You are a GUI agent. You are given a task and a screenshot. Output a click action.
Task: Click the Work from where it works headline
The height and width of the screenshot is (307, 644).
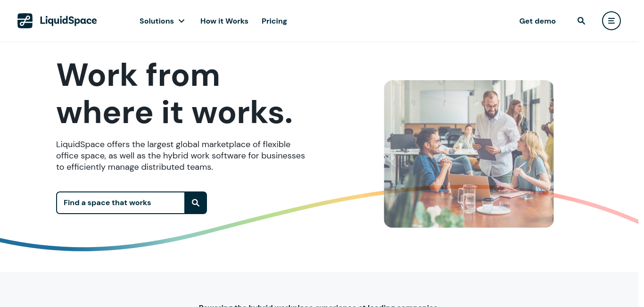coord(174,93)
